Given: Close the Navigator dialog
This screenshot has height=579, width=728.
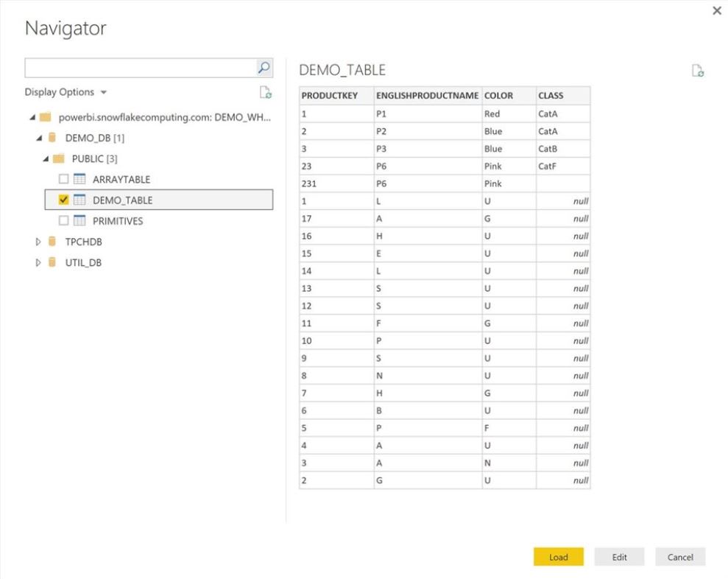Looking at the screenshot, I should (x=717, y=10).
